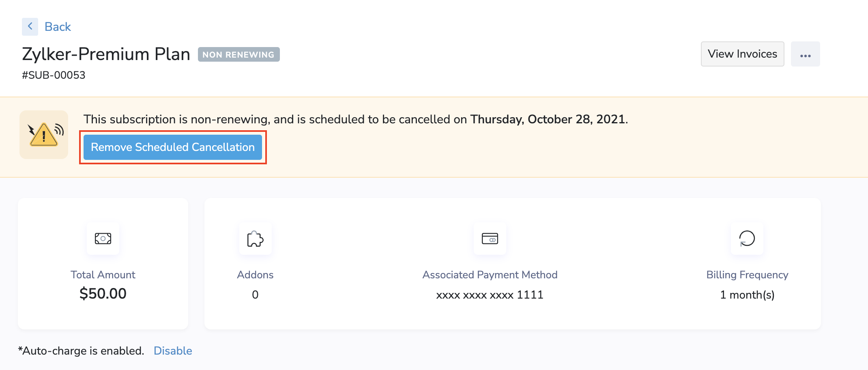This screenshot has width=868, height=370.
Task: Click the Addons count of 0
Action: point(255,295)
